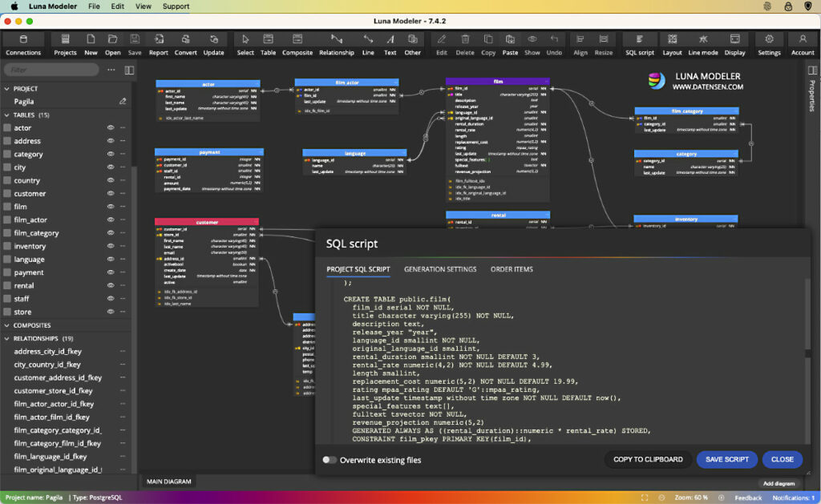Viewport: 821px width, 504px height.
Task: Choose the Text tool in the toolbar
Action: pos(390,42)
